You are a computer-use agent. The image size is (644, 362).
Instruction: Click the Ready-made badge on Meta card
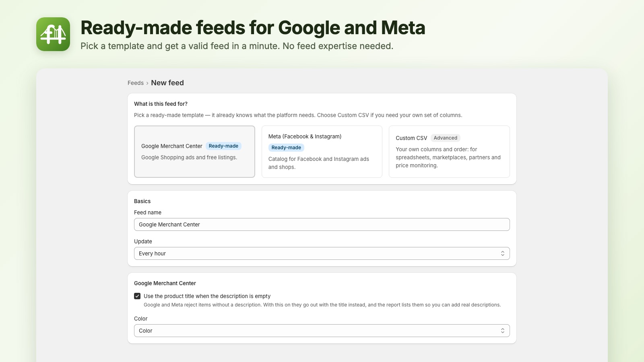[286, 148]
